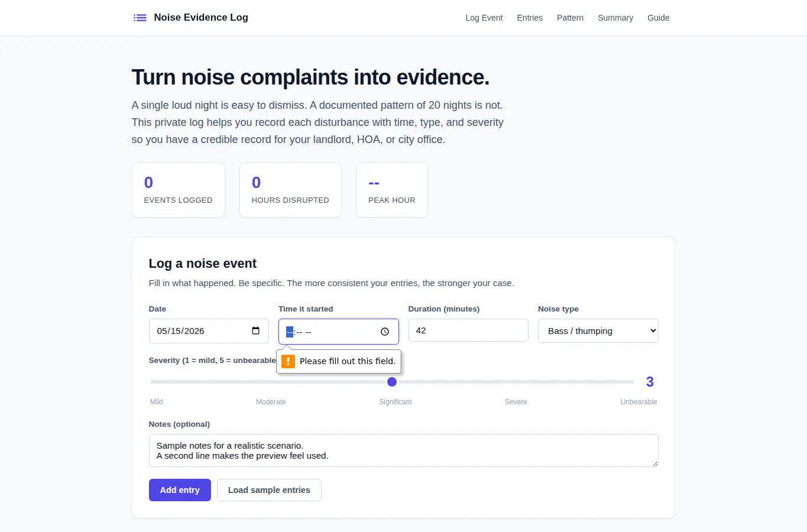Click the Events Logged stat card

179,190
